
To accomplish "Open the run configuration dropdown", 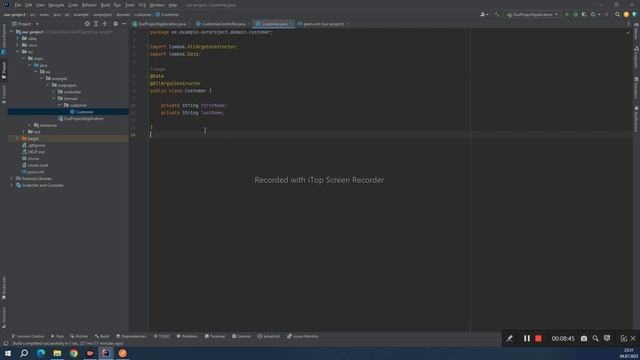I will (532, 14).
